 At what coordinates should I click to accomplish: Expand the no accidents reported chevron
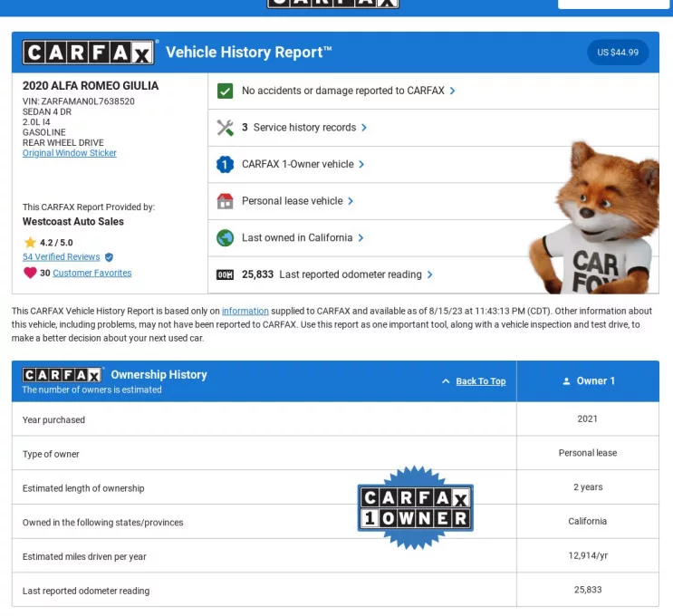point(453,91)
